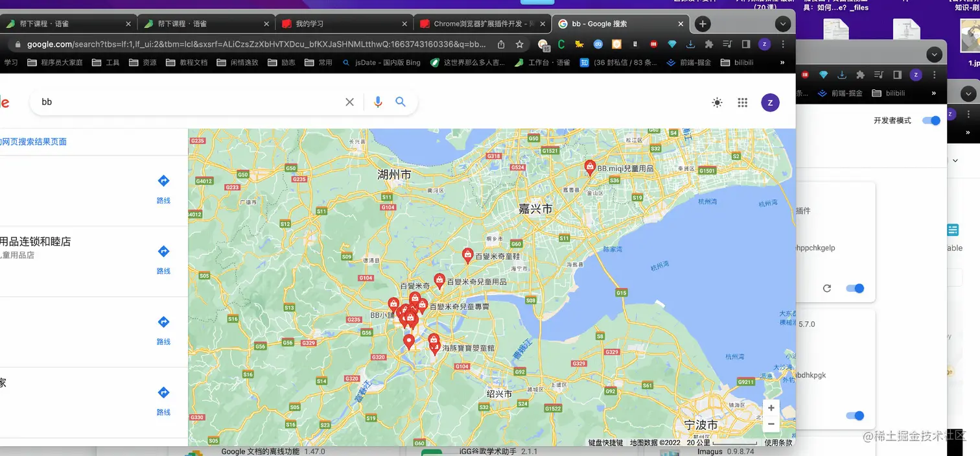This screenshot has height=456, width=980.
Task: Close the bb - Google 搜索 tab
Action: point(681,24)
